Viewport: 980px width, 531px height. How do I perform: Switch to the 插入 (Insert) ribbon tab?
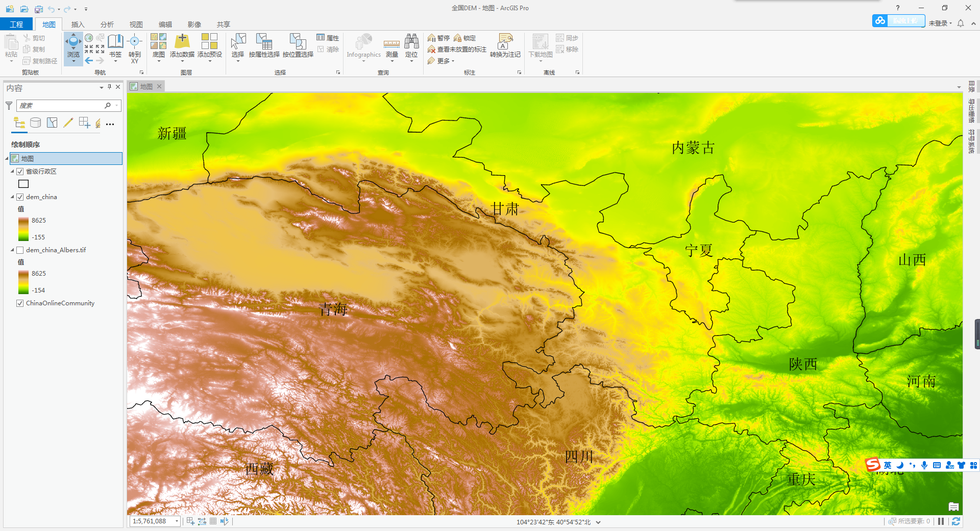[x=78, y=25]
